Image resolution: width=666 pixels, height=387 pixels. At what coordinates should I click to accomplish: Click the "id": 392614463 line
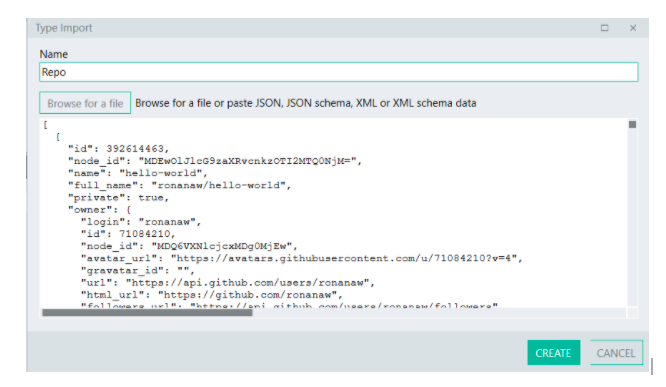pyautogui.click(x=119, y=149)
